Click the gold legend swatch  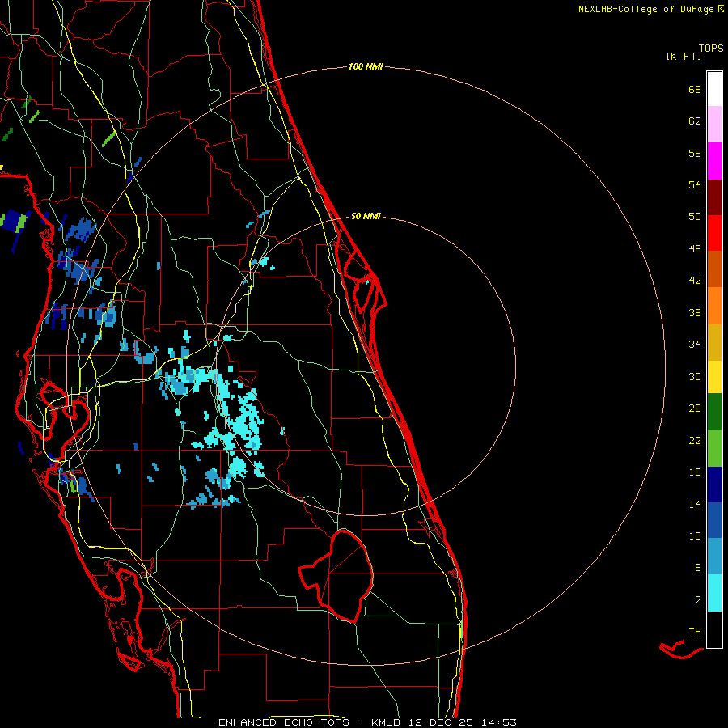click(714, 342)
